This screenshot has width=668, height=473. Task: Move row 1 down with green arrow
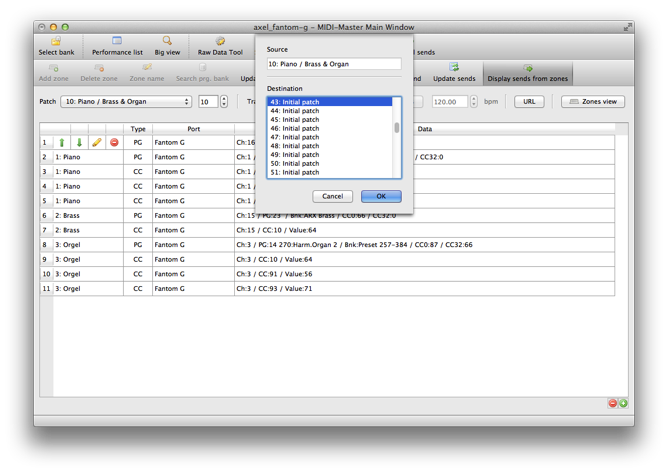pos(79,143)
